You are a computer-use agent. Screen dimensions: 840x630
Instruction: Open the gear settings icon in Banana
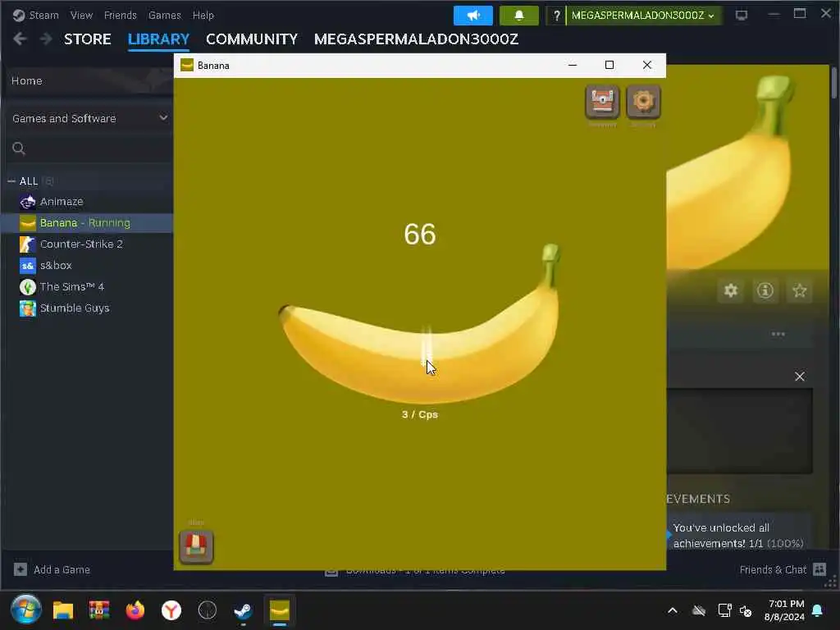(x=643, y=102)
